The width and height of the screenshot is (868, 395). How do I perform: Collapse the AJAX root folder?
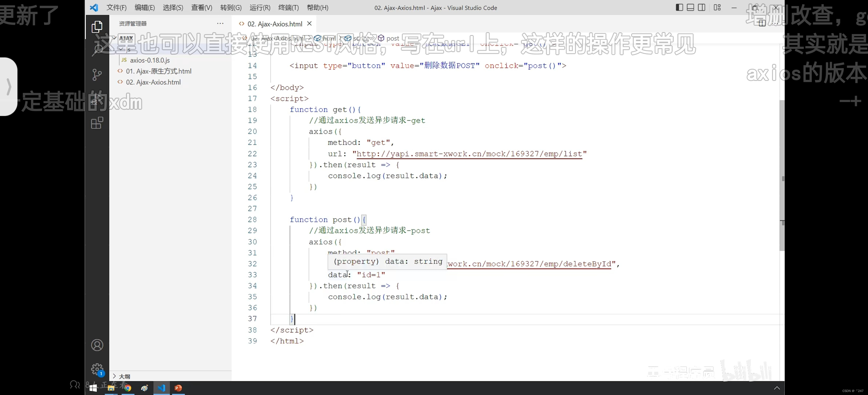(115, 38)
